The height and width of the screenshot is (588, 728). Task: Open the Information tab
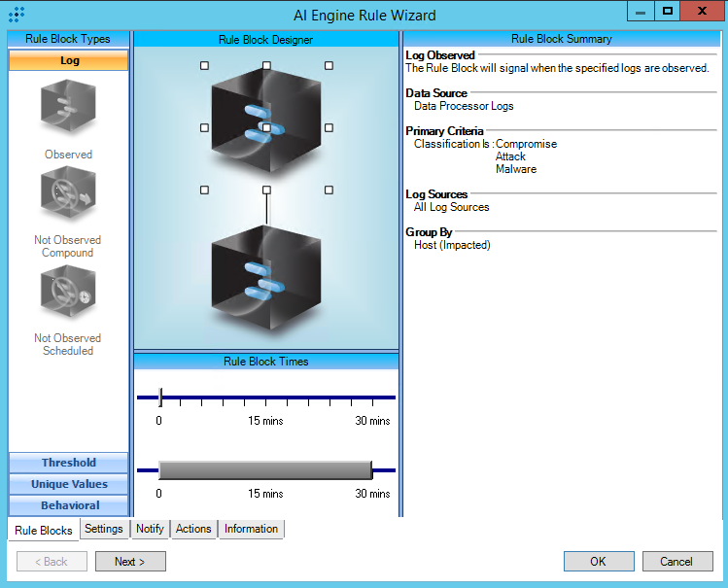click(x=251, y=529)
